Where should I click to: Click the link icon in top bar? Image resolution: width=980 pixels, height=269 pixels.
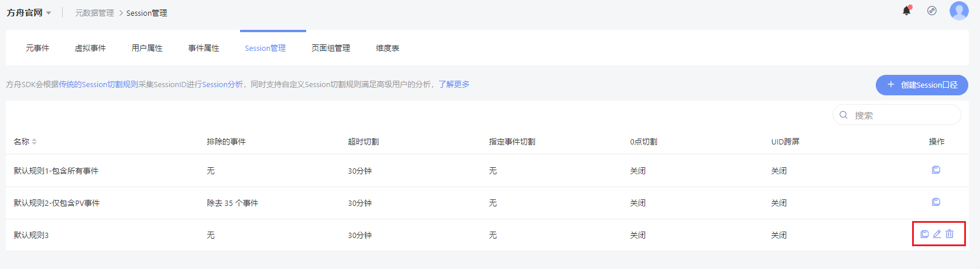[x=932, y=11]
